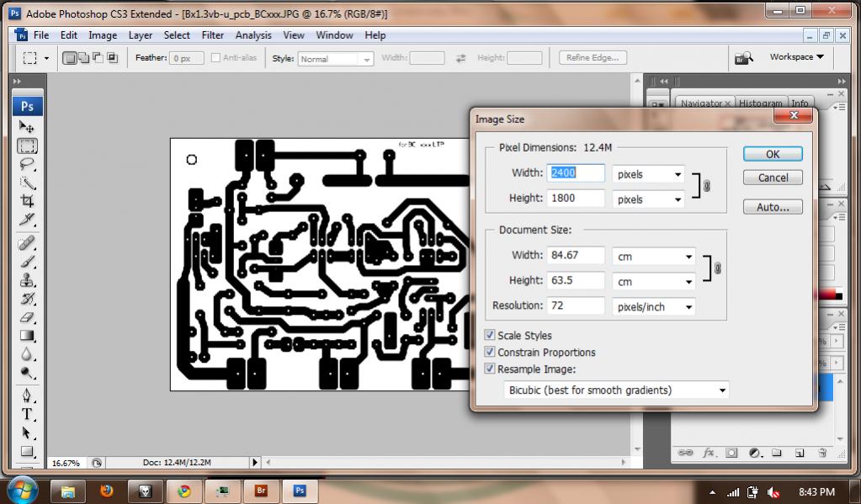The height and width of the screenshot is (504, 861).
Task: Select the Path Selection tool
Action: click(27, 432)
